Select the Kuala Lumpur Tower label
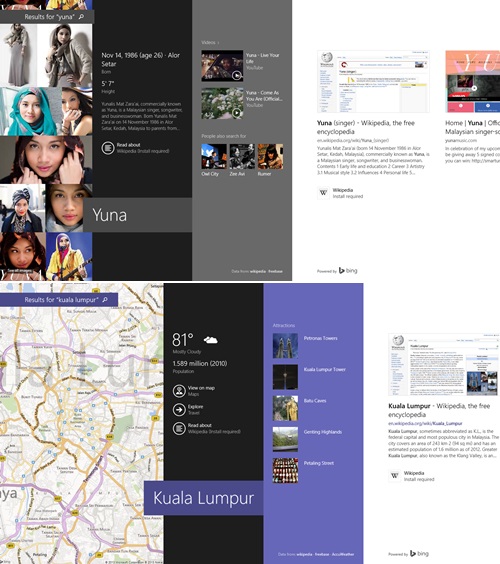Viewport: 500px width, 564px height. (324, 369)
